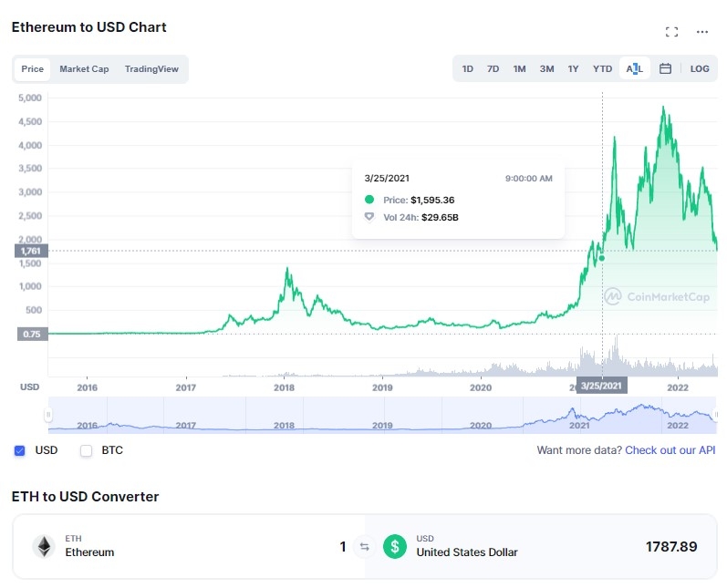Grab the right range selector handle
727x588 pixels.
715,414
